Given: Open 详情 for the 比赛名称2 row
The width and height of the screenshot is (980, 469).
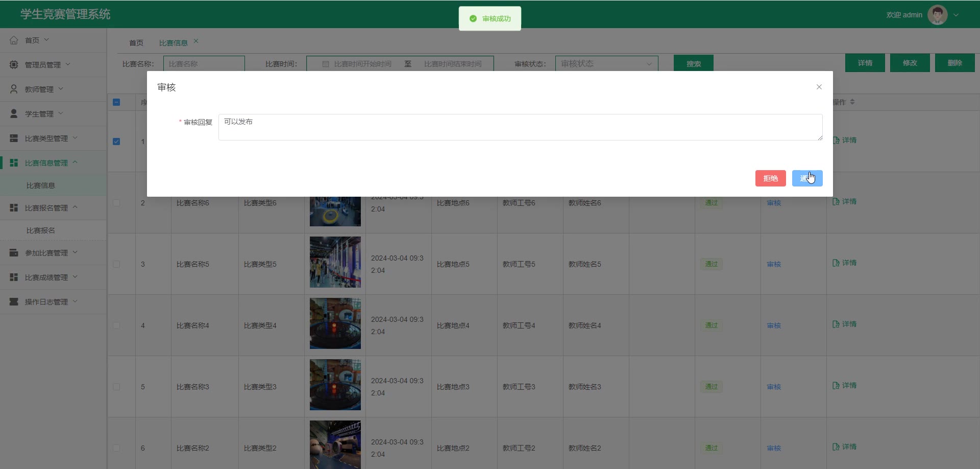Looking at the screenshot, I should pos(845,447).
